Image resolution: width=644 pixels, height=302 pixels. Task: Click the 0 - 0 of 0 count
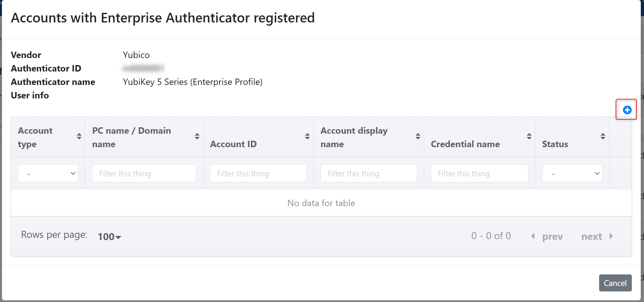pos(491,236)
